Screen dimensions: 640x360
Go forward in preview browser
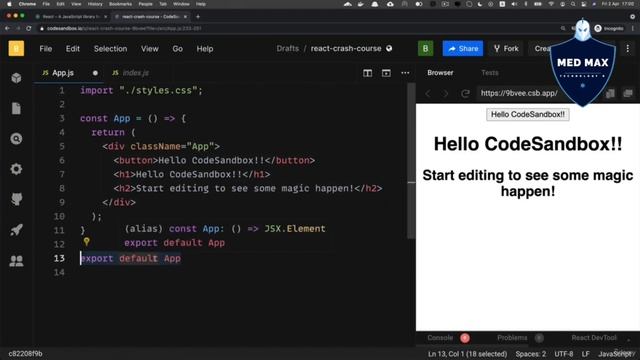pyautogui.click(x=446, y=93)
